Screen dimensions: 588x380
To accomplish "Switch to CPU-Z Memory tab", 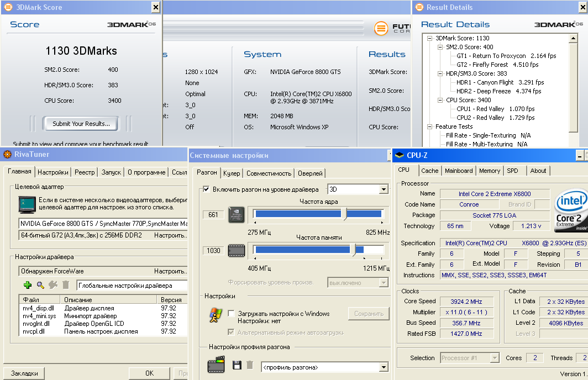I will click(490, 171).
